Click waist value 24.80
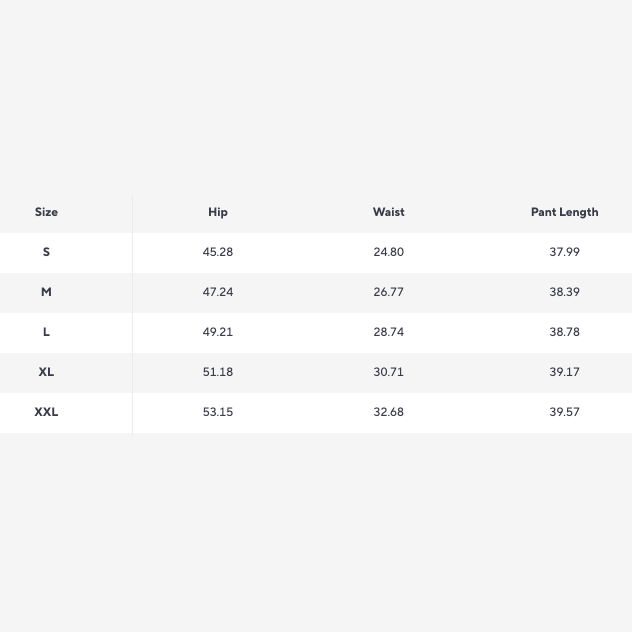The image size is (632, 632). [x=388, y=252]
